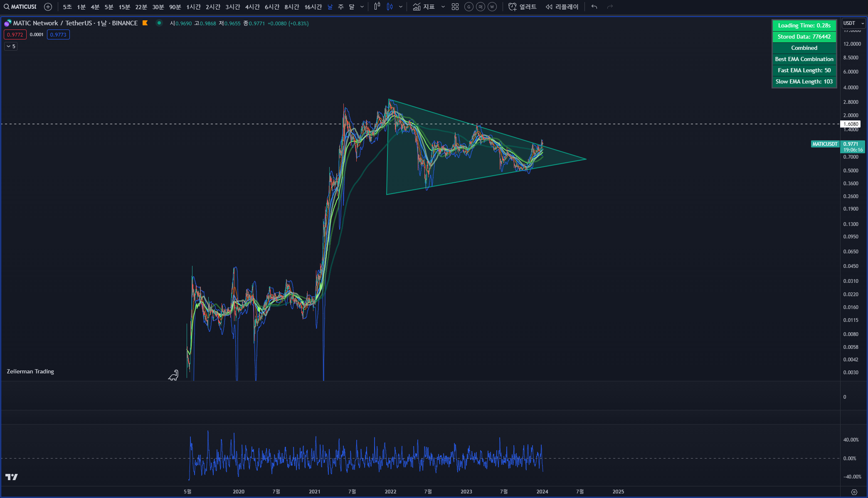The width and height of the screenshot is (868, 498).
Task: Open the USDT currency dropdown
Action: point(853,23)
